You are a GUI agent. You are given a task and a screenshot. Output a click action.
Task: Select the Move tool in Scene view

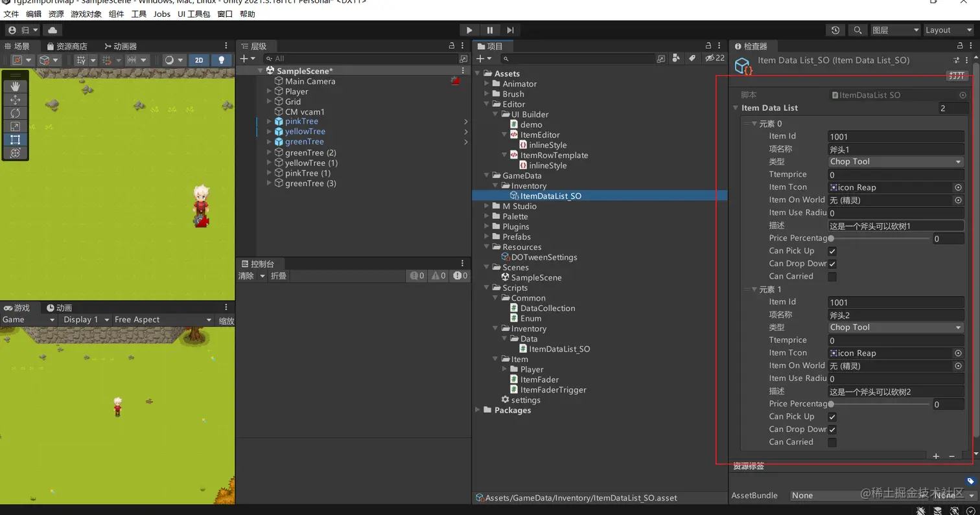[x=16, y=99]
